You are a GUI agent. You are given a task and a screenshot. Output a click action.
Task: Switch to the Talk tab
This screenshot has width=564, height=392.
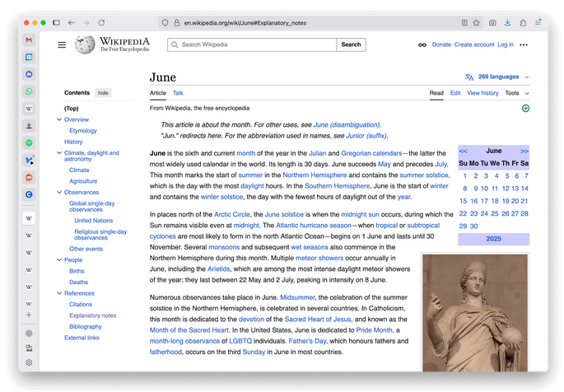(x=178, y=93)
